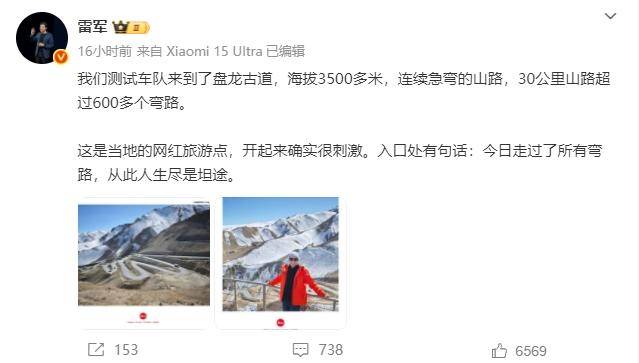Image resolution: width=639 pixels, height=363 pixels.
Task: Click the second paragraph about 网红旅游点
Action: coord(340,163)
